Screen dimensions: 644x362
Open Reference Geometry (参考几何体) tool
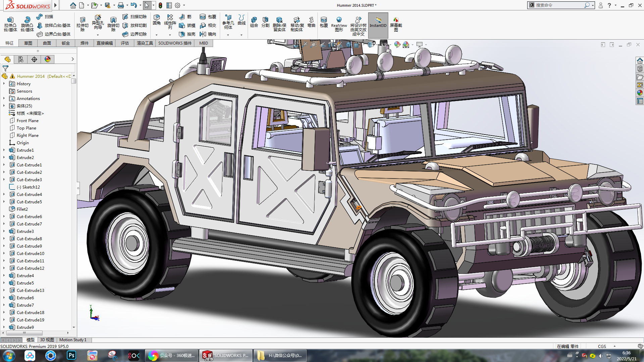[228, 21]
